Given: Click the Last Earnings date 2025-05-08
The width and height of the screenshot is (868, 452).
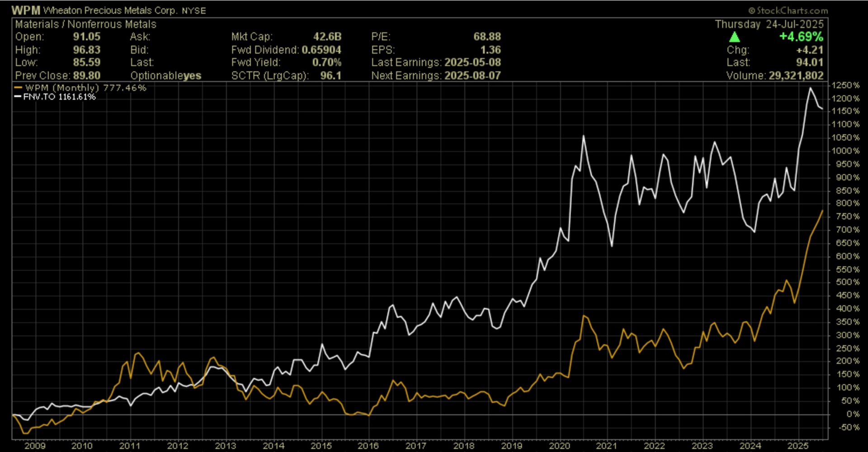Looking at the screenshot, I should point(473,62).
